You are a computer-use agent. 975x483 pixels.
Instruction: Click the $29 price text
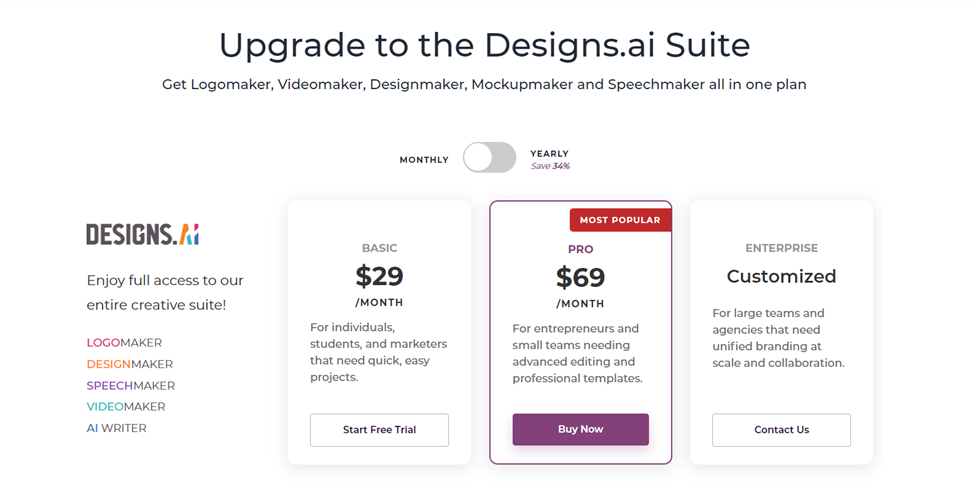(x=379, y=276)
